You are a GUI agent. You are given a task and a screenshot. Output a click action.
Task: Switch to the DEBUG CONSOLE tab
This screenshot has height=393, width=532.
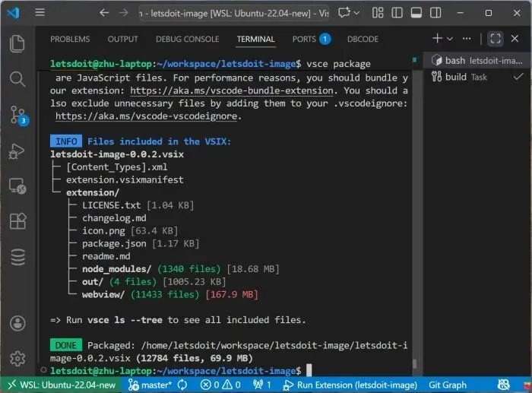tap(187, 39)
